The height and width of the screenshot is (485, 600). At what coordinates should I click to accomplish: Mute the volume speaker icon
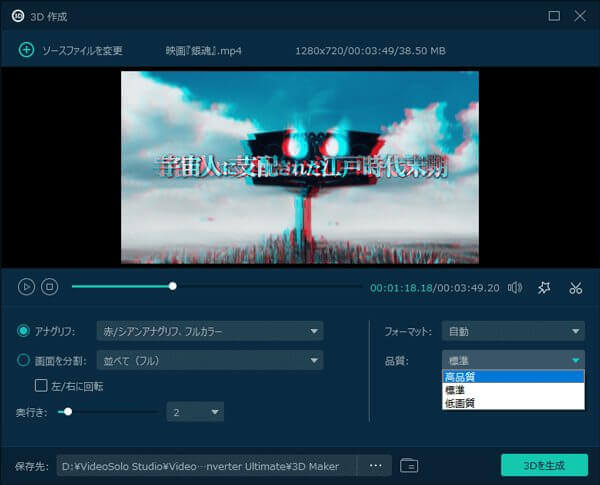pos(515,287)
